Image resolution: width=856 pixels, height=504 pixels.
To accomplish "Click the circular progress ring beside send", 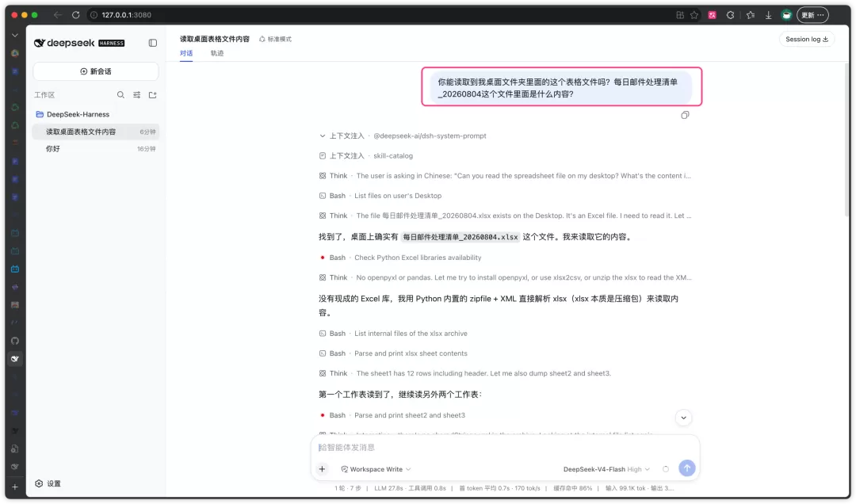I will pos(666,469).
